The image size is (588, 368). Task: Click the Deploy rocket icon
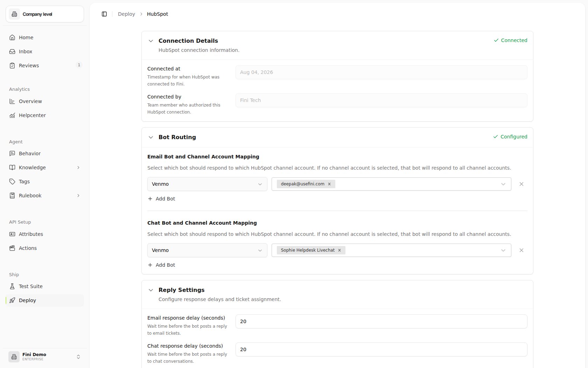(x=12, y=300)
